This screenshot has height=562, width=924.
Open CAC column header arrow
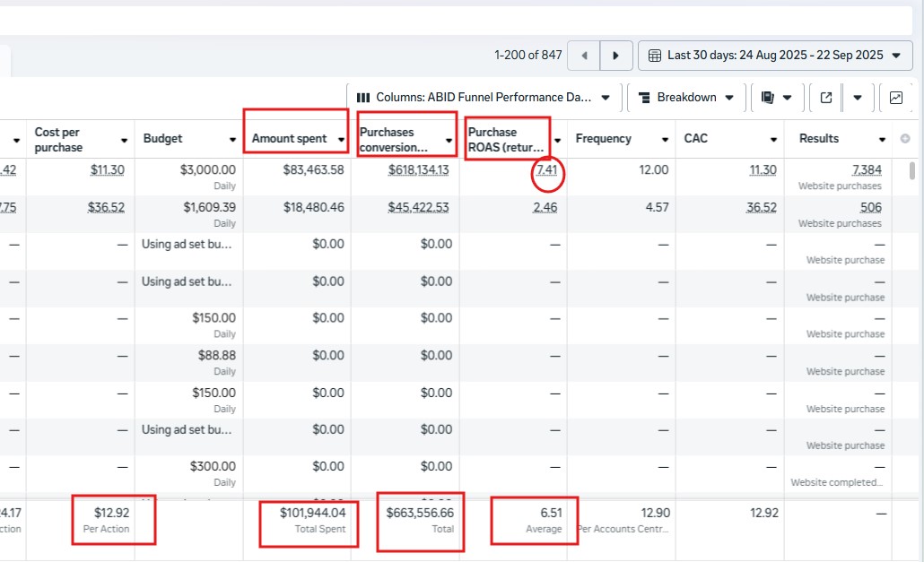pos(773,140)
